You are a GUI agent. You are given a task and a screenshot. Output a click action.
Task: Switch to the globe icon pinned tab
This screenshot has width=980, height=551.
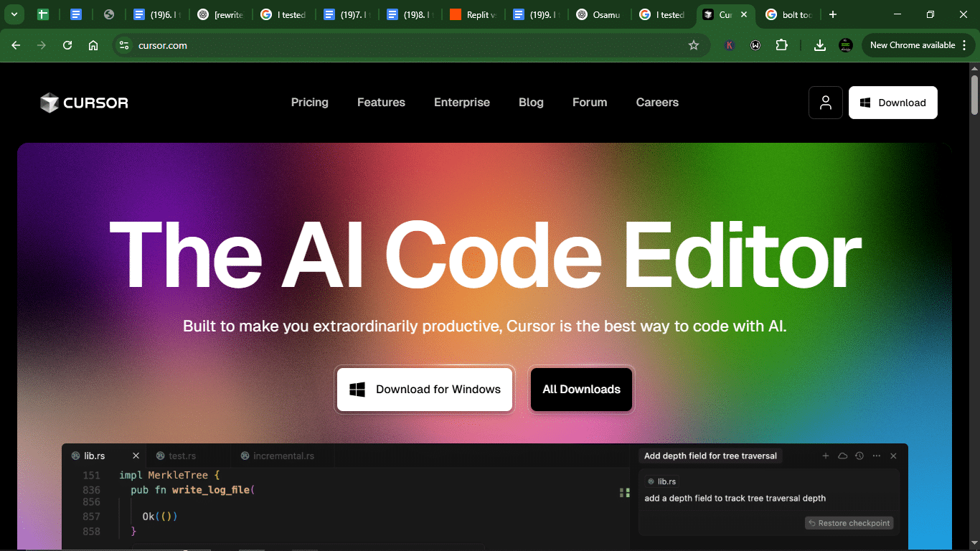pos(109,14)
